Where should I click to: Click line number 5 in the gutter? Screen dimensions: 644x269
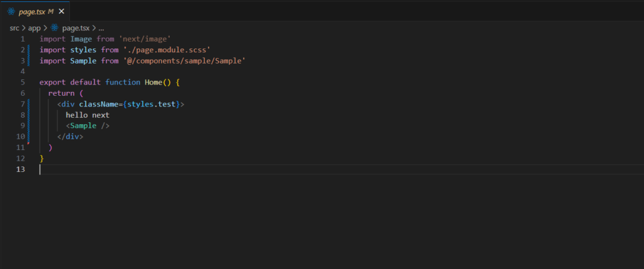point(23,83)
